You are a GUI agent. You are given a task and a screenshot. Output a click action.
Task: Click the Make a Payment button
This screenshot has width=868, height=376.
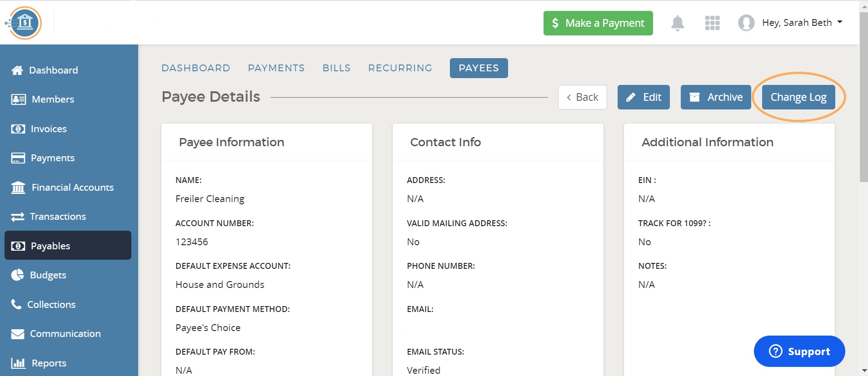click(598, 23)
